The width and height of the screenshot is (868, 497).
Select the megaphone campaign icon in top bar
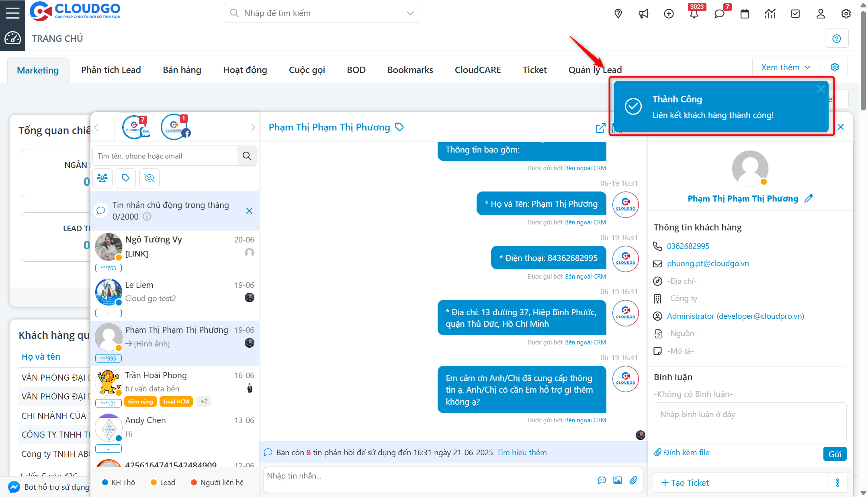pos(643,13)
